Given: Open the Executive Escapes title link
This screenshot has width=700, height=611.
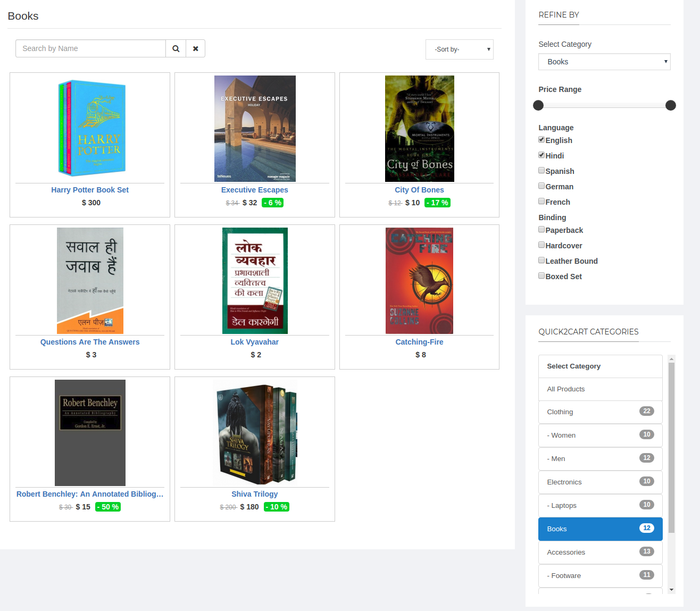Looking at the screenshot, I should (x=255, y=190).
